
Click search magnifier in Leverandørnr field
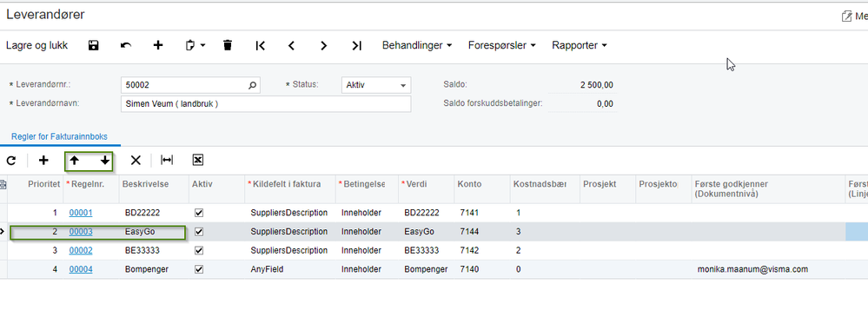(x=252, y=85)
